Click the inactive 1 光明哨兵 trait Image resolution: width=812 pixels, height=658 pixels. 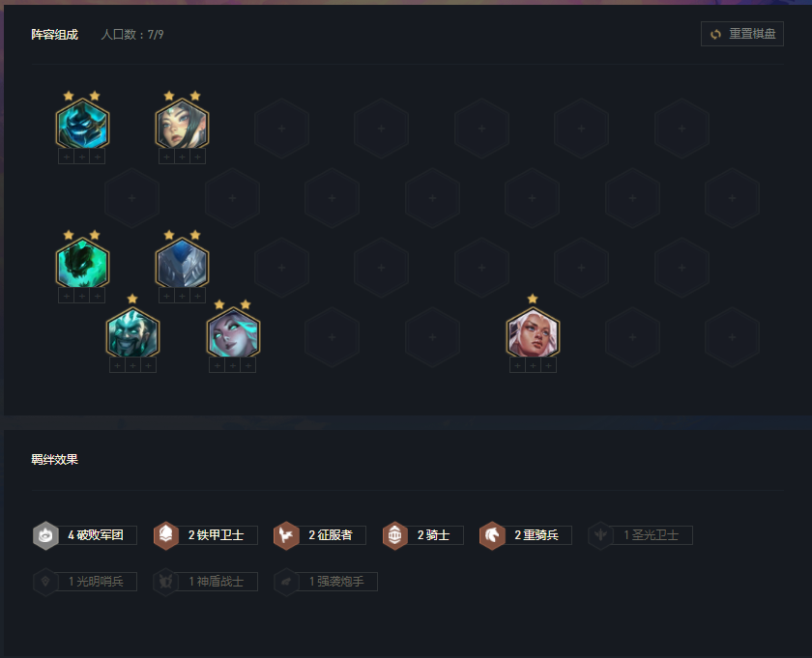pyautogui.click(x=85, y=582)
